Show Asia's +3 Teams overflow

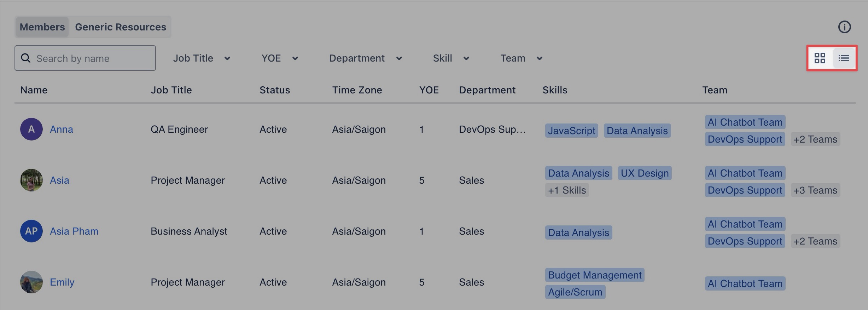pyautogui.click(x=815, y=190)
